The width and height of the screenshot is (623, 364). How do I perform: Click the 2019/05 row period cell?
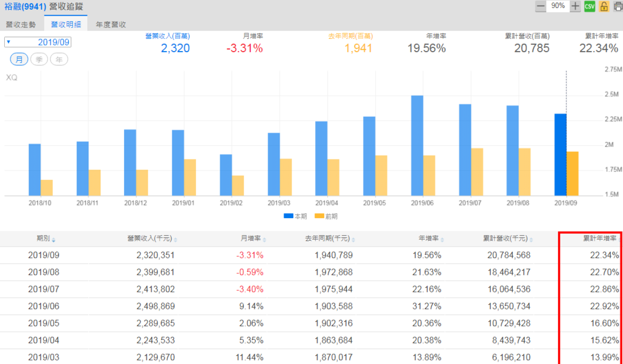pos(44,323)
